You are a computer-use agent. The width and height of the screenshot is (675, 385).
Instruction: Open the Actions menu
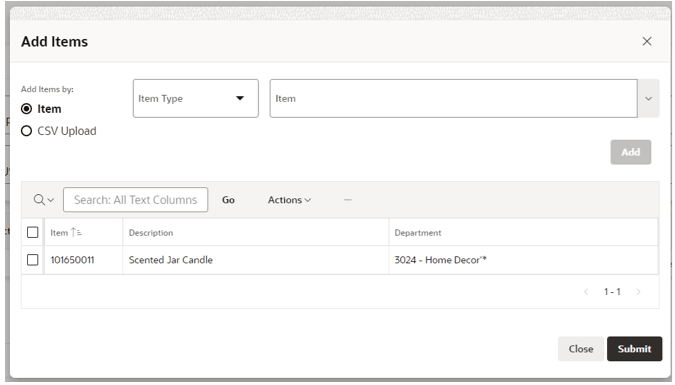[289, 200]
